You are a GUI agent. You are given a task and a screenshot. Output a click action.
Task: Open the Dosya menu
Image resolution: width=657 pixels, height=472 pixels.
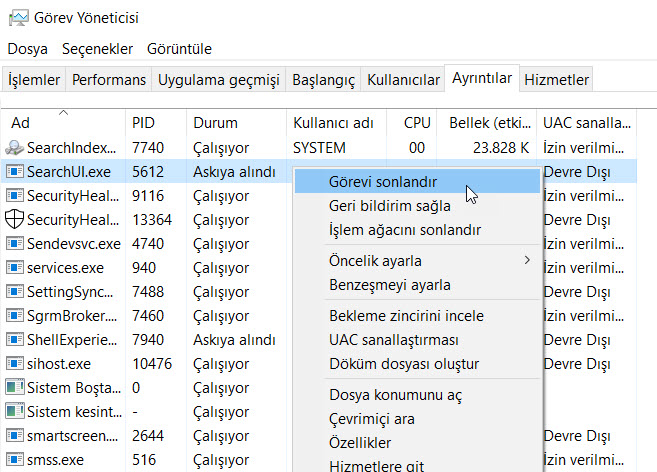pos(27,49)
